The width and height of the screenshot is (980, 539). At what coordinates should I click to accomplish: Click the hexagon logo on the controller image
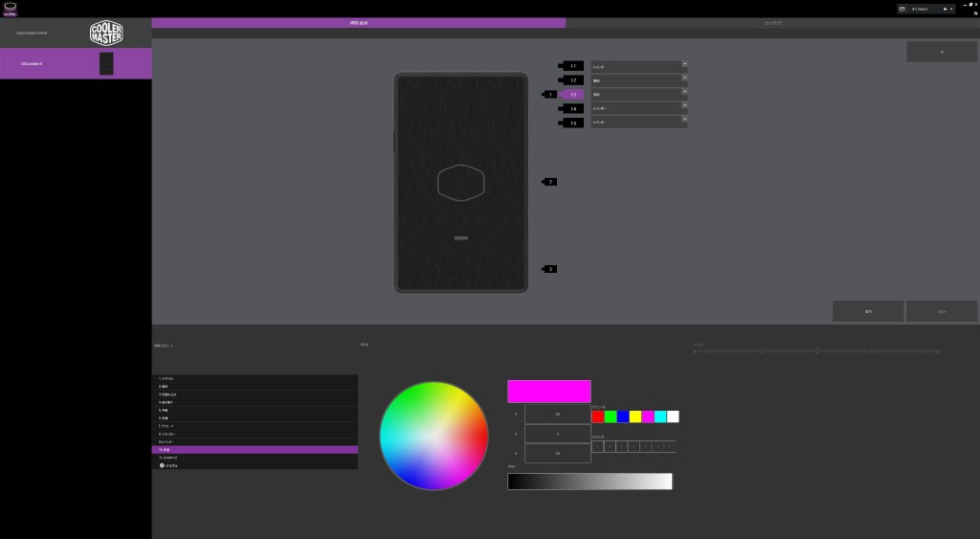coord(460,183)
